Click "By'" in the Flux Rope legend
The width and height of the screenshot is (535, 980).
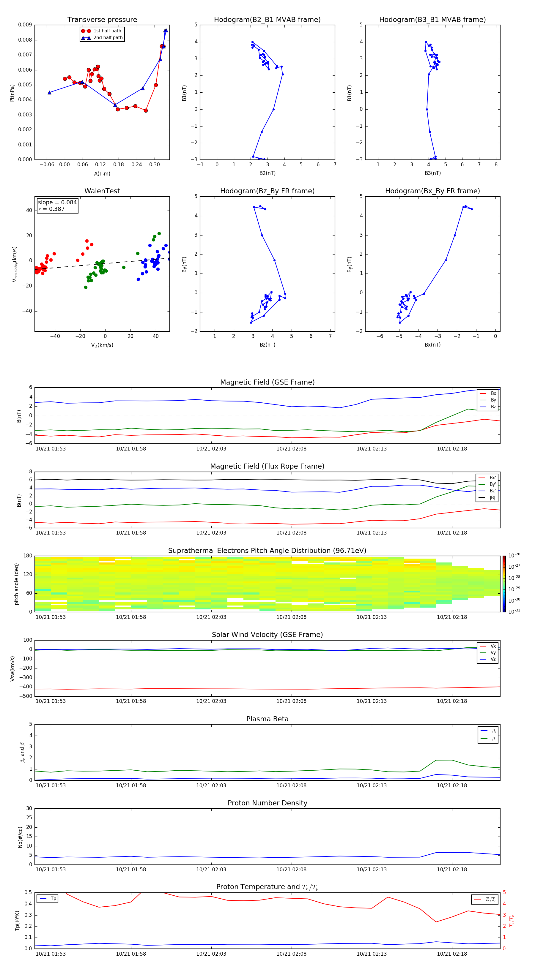point(493,484)
